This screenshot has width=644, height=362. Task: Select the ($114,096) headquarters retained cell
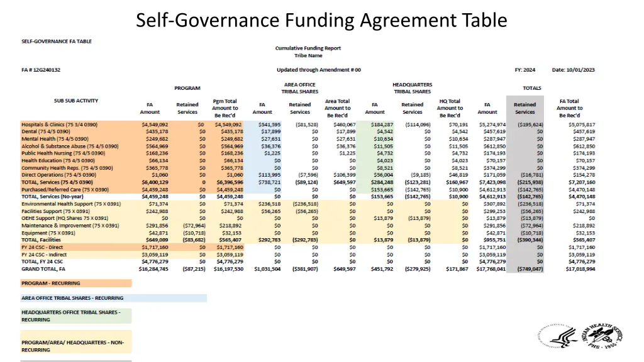point(418,124)
